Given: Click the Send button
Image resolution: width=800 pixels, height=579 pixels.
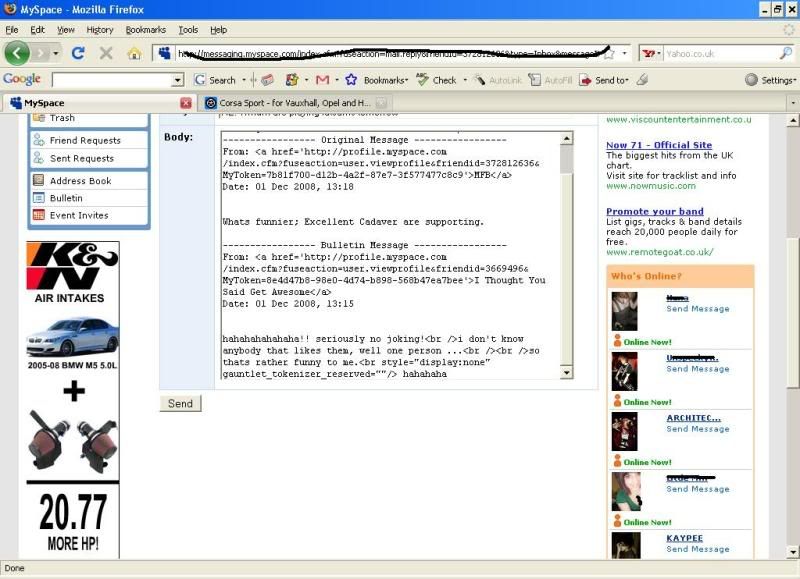Looking at the screenshot, I should (x=180, y=403).
